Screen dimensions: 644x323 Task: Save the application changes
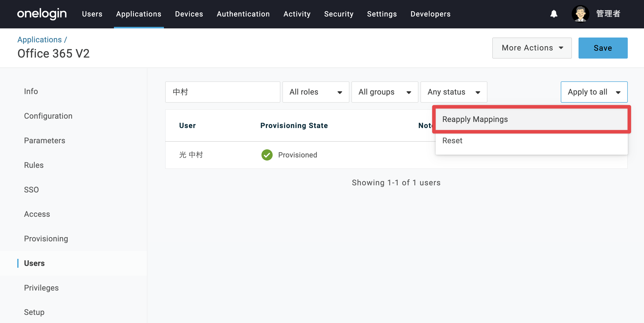coord(603,48)
